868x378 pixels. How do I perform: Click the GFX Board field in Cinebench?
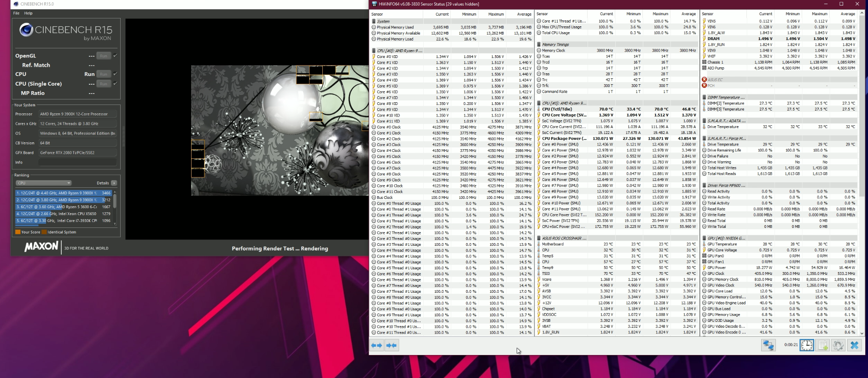click(x=77, y=152)
